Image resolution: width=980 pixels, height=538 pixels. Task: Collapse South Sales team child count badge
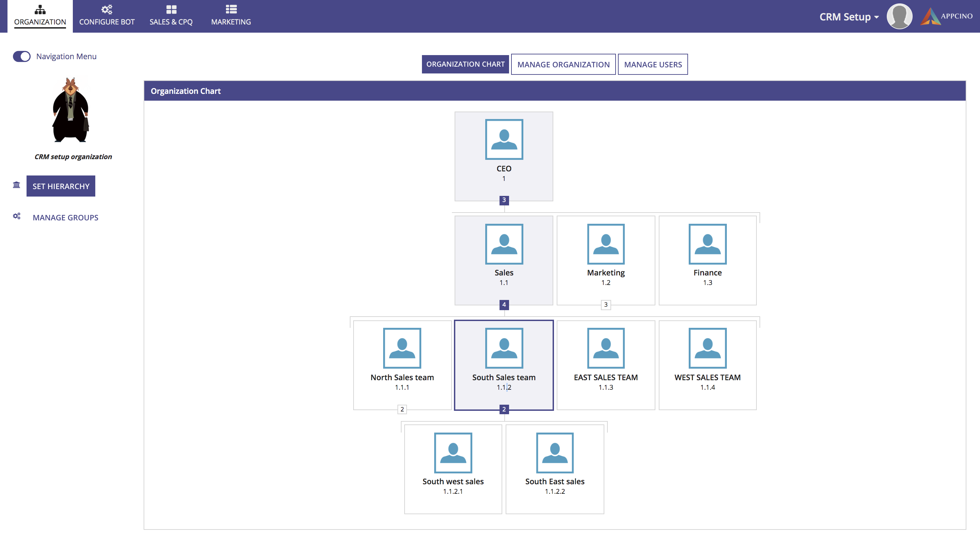click(x=504, y=409)
